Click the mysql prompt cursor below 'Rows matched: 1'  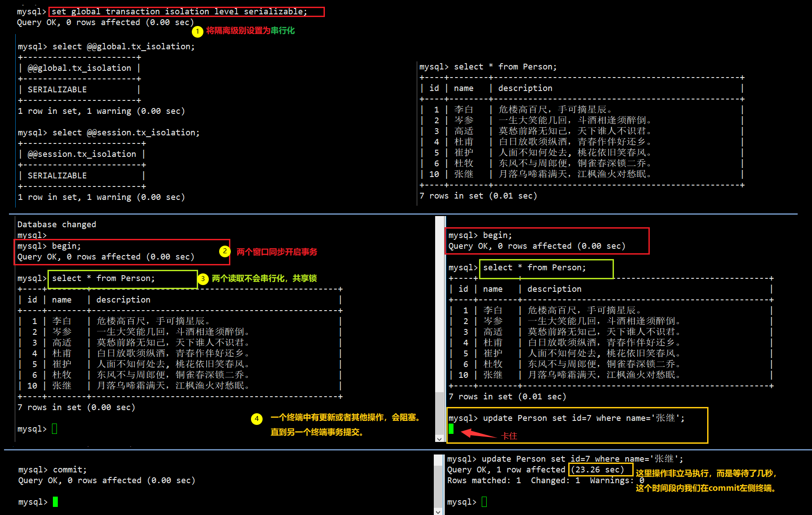(484, 502)
